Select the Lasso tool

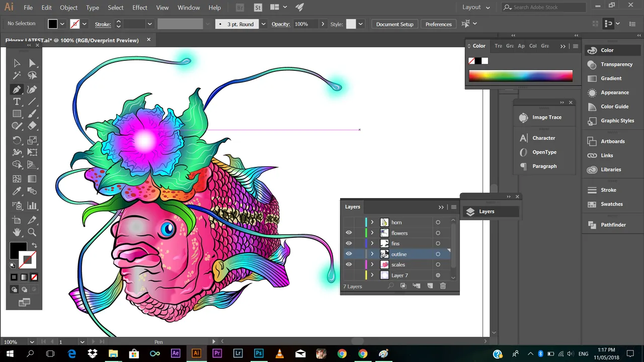click(x=32, y=75)
